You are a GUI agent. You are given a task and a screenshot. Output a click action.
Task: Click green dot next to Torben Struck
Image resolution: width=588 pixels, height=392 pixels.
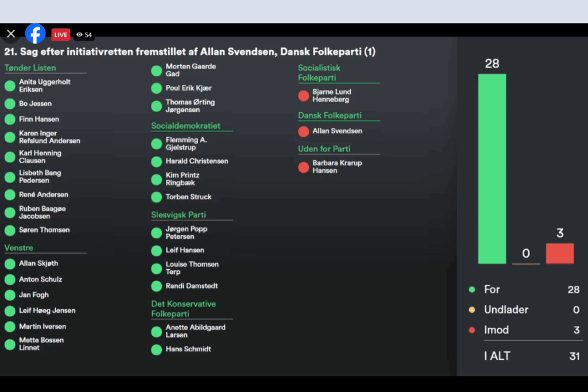tap(156, 197)
